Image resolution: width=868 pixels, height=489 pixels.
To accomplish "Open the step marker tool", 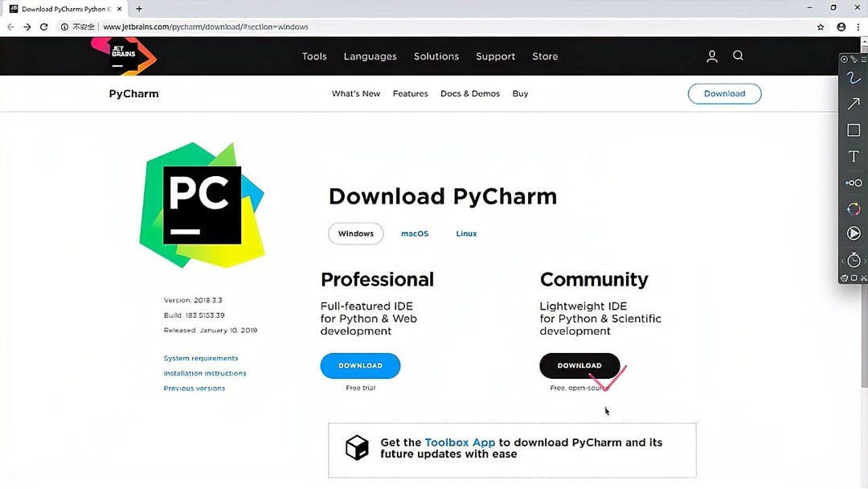I will click(853, 183).
